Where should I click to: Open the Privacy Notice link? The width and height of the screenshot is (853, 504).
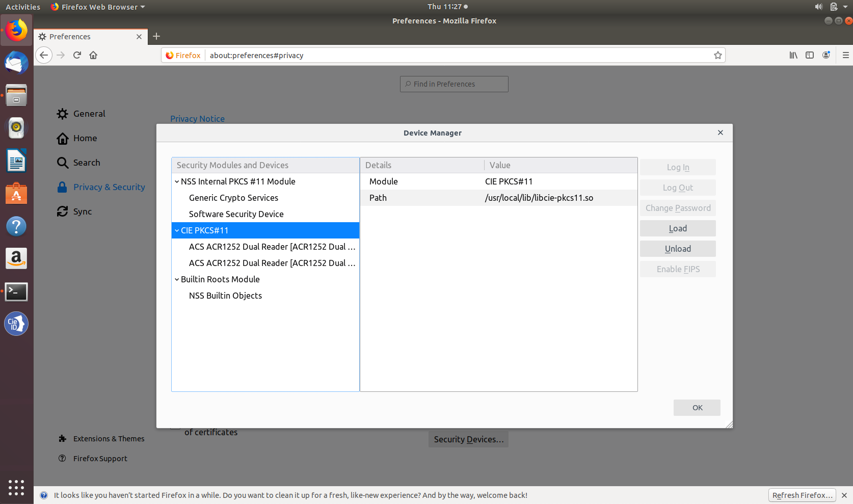pyautogui.click(x=197, y=119)
